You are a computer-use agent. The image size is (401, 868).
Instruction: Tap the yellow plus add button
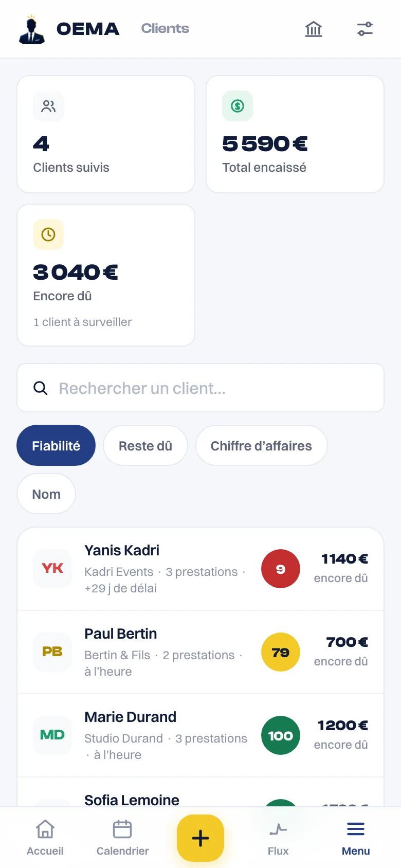(x=200, y=838)
